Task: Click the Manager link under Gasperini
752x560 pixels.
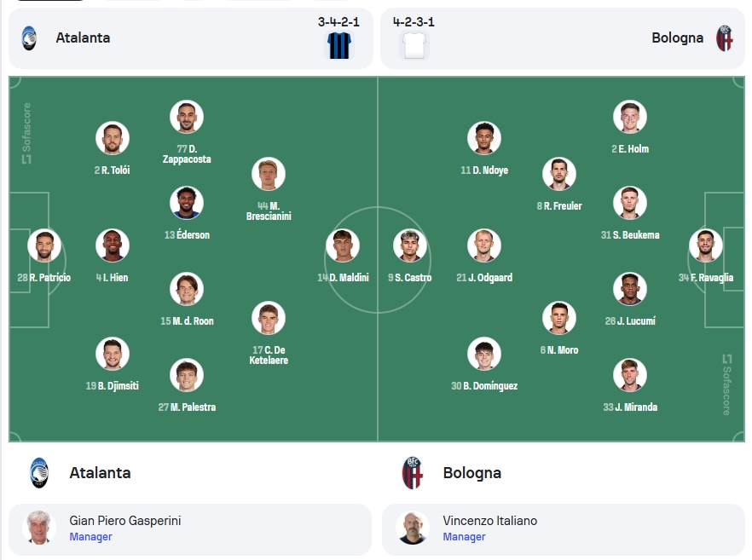Action: point(90,537)
